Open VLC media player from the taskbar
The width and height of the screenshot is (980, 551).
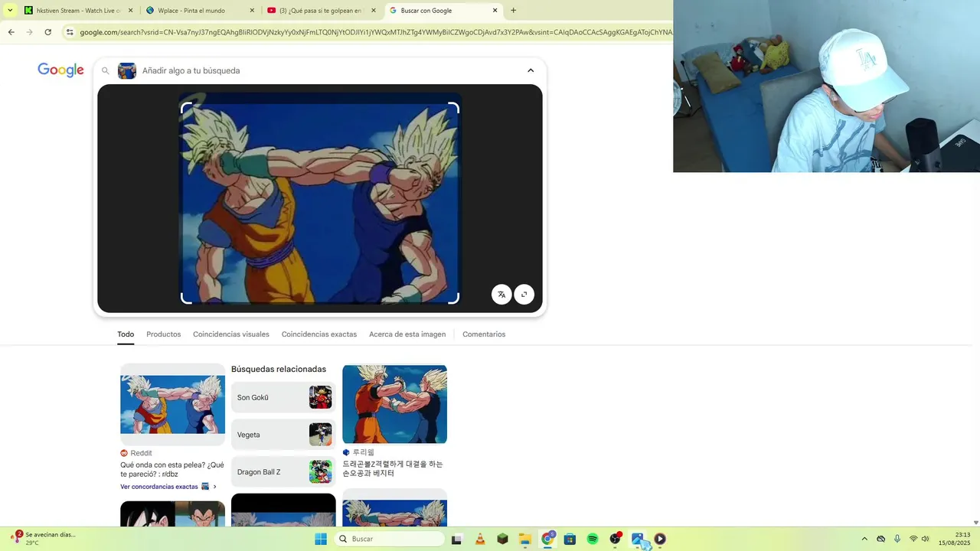tap(480, 539)
